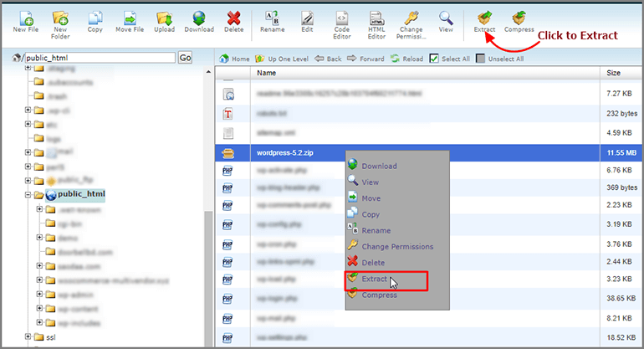
Task: Click the Upload toolbar icon
Action: tap(164, 19)
